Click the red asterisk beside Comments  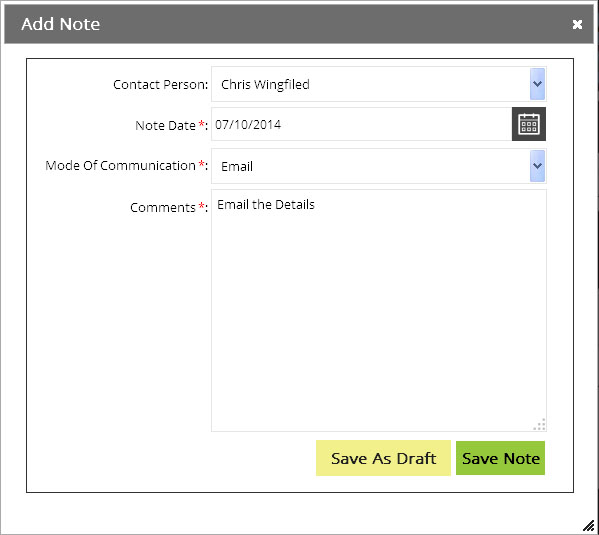coord(201,206)
